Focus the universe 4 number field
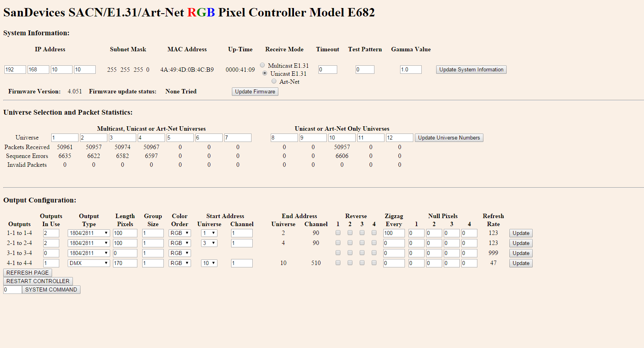Image resolution: width=644 pixels, height=348 pixels. point(151,138)
